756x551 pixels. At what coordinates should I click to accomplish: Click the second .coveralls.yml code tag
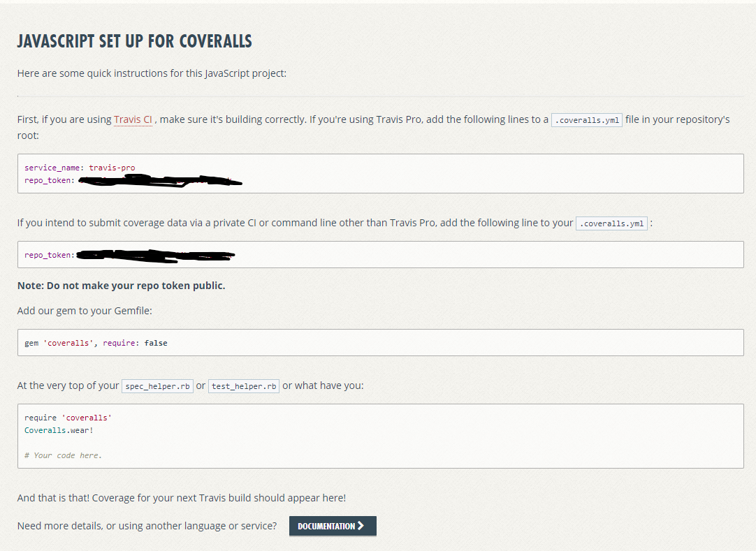611,224
